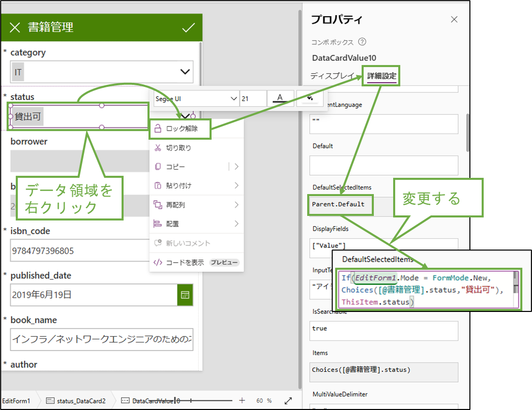
Task: Click the scissors cut icon
Action: (x=158, y=148)
